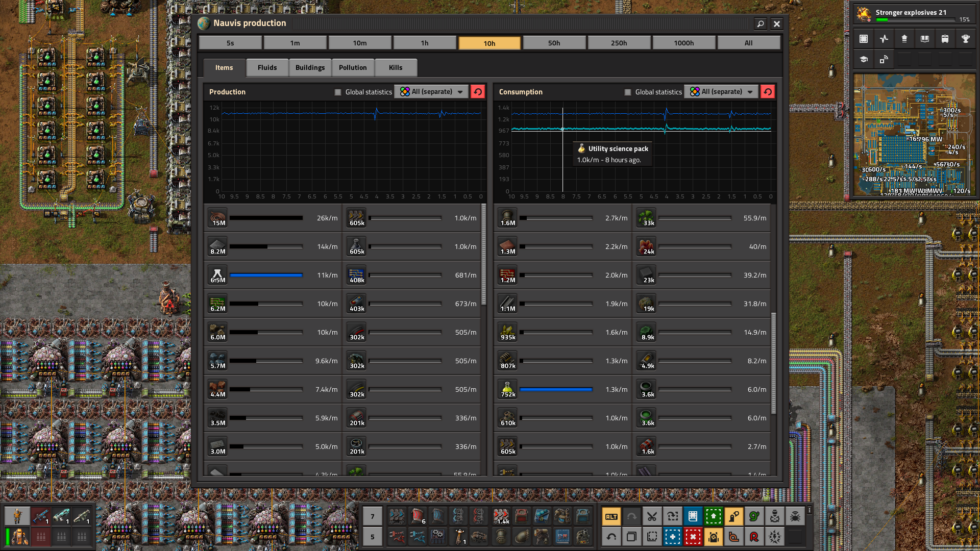
Task: Select the red deconstruction planner shortcut
Action: [x=693, y=537]
